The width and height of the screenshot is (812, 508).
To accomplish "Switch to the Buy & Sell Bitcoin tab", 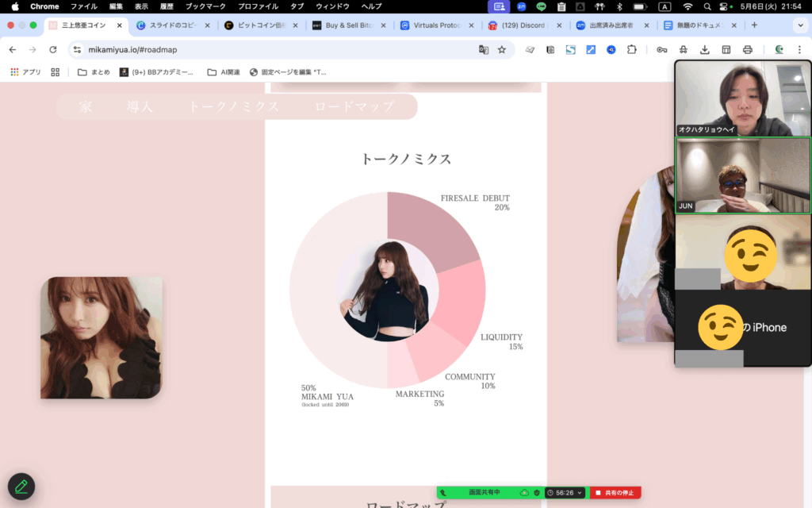I will (x=349, y=25).
